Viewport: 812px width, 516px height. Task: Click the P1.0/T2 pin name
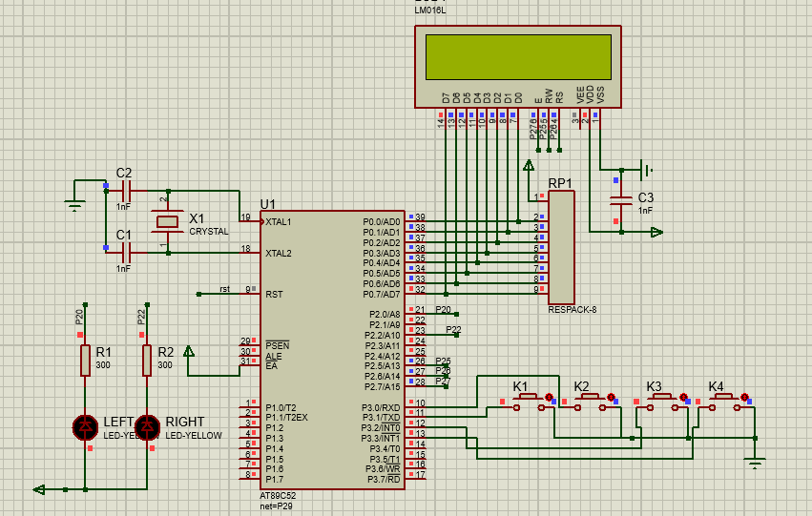point(281,408)
